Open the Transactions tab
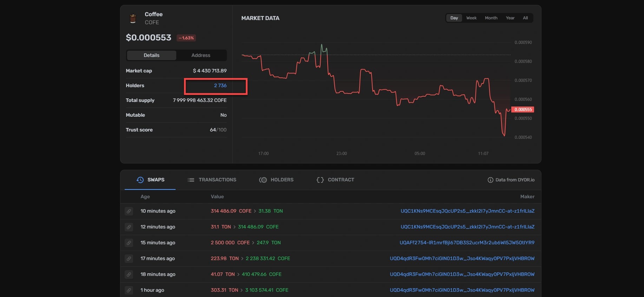 212,180
